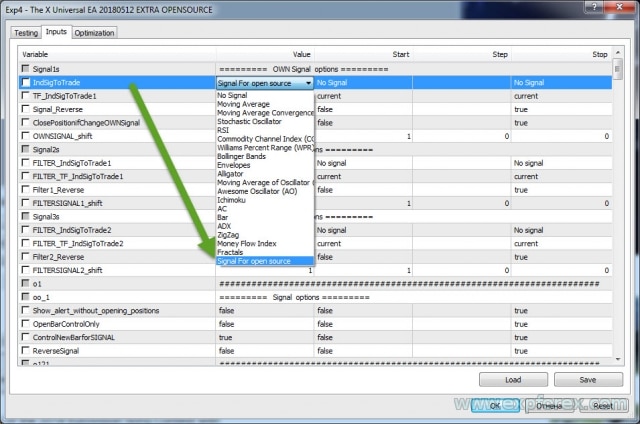The image size is (640, 424).
Task: Click the Load button
Action: [x=513, y=380]
